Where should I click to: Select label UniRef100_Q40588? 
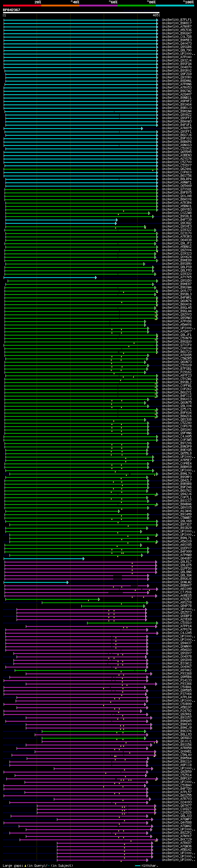point(176,822)
